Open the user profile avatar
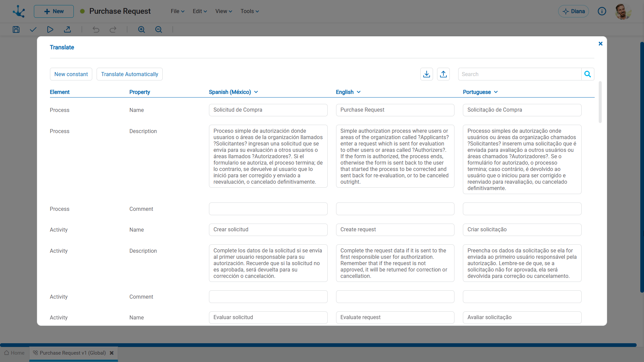The height and width of the screenshot is (362, 644). (x=623, y=12)
